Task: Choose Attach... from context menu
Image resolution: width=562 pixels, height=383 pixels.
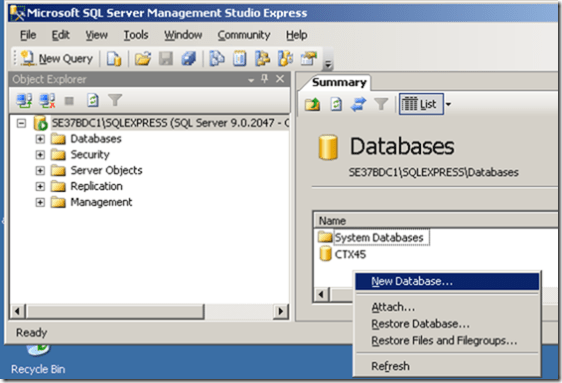Action: click(x=447, y=307)
